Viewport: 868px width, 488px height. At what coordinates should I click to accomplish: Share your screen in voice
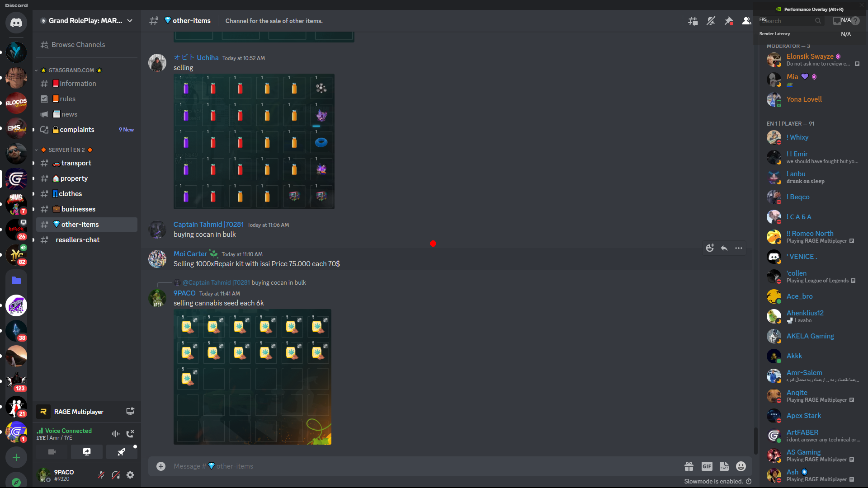(87, 452)
